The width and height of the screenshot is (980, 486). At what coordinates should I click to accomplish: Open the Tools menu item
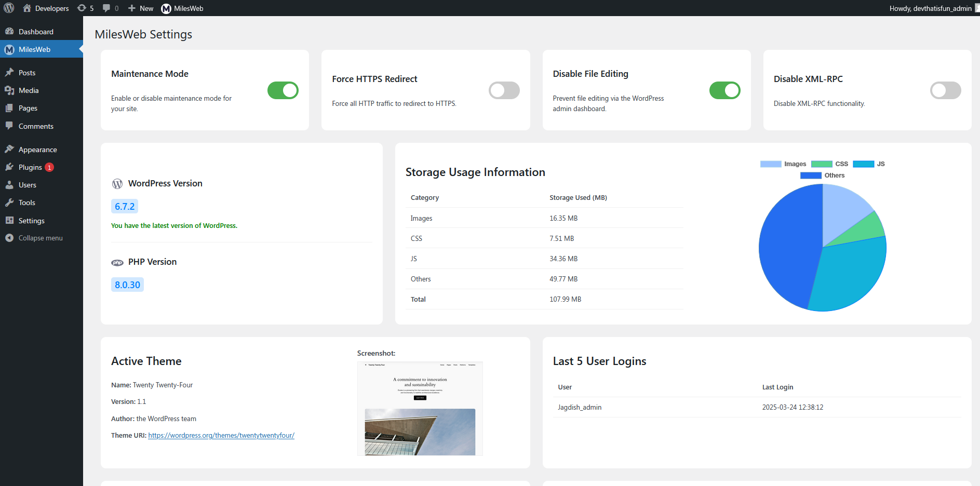42,203
